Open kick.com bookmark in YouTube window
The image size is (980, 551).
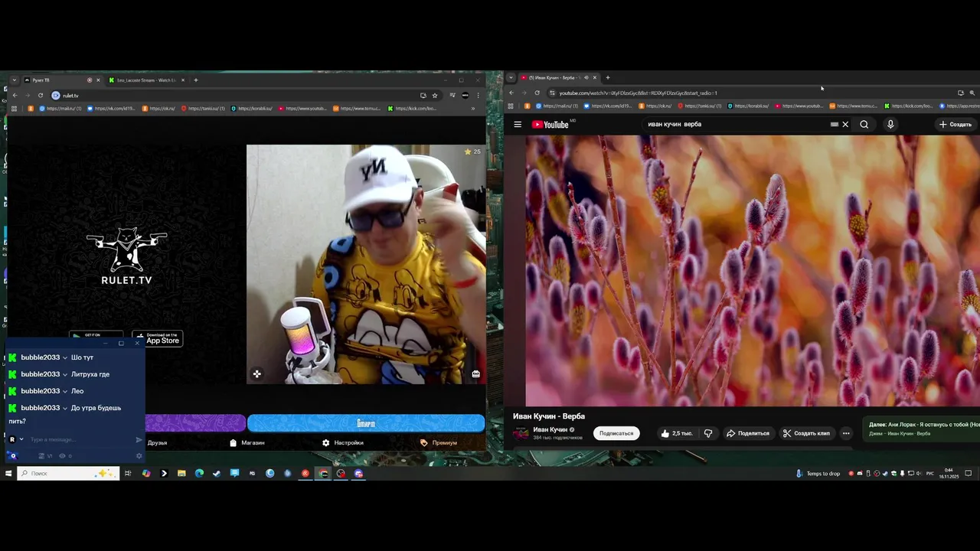point(909,106)
